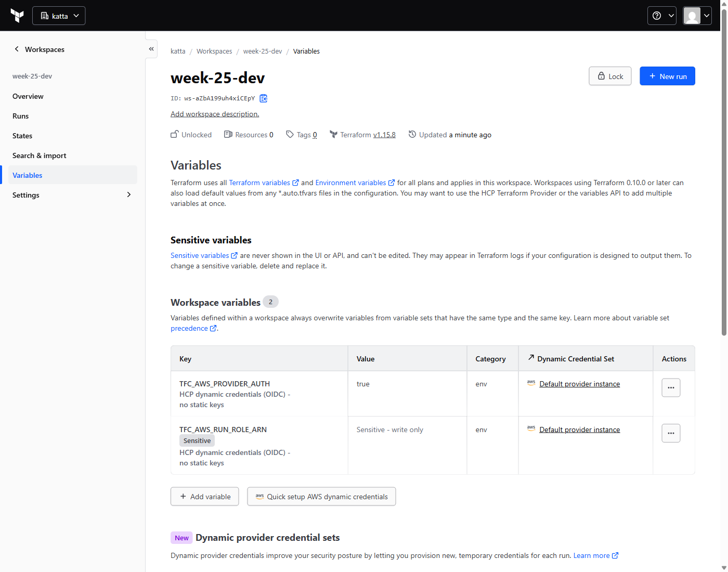The width and height of the screenshot is (728, 572).
Task: Open the Overview sidebar item
Action: (73, 96)
